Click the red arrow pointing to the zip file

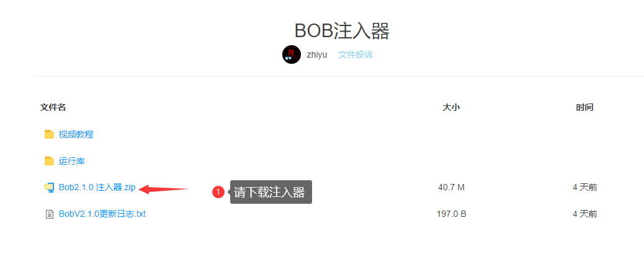(163, 189)
